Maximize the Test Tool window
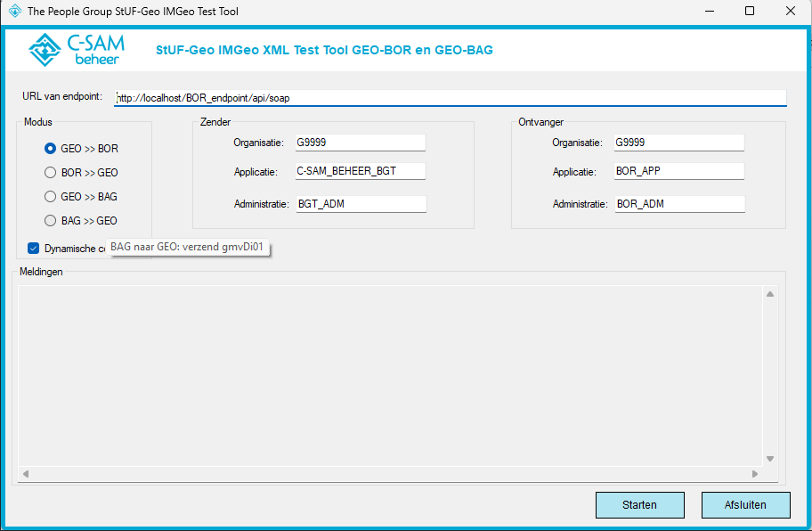 tap(750, 11)
